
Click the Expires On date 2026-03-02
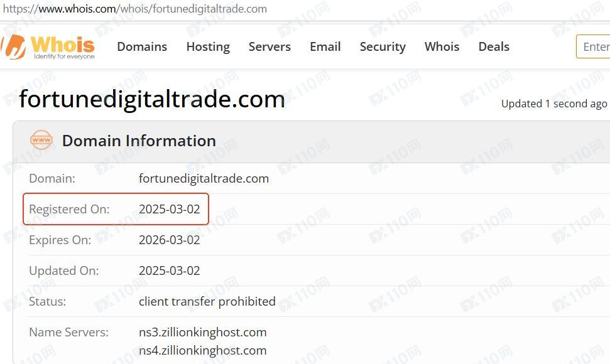(169, 240)
